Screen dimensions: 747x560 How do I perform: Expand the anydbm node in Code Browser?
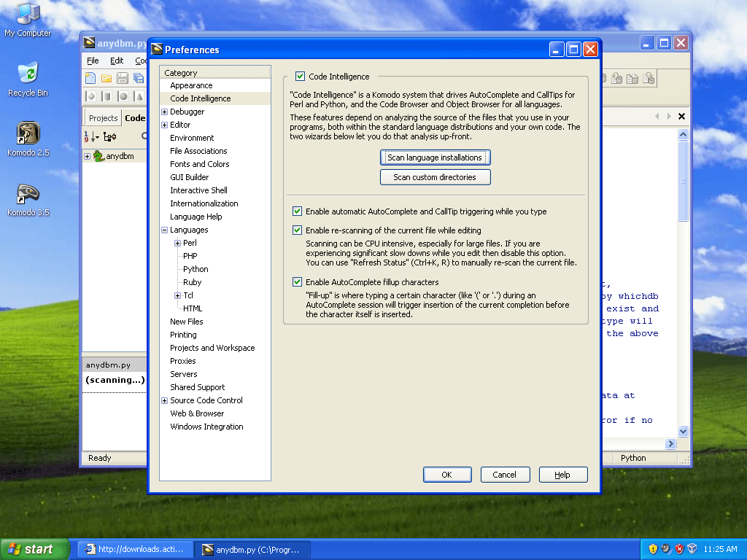coord(88,156)
